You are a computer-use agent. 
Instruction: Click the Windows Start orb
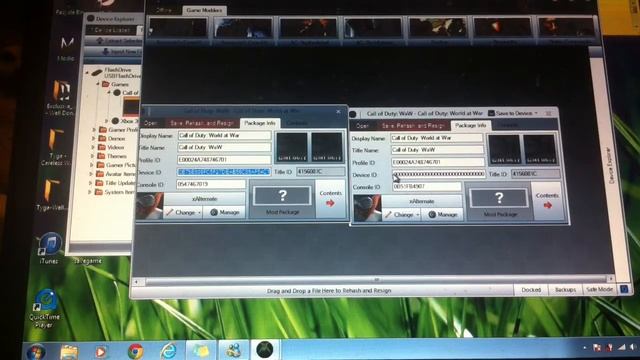pyautogui.click(x=36, y=352)
